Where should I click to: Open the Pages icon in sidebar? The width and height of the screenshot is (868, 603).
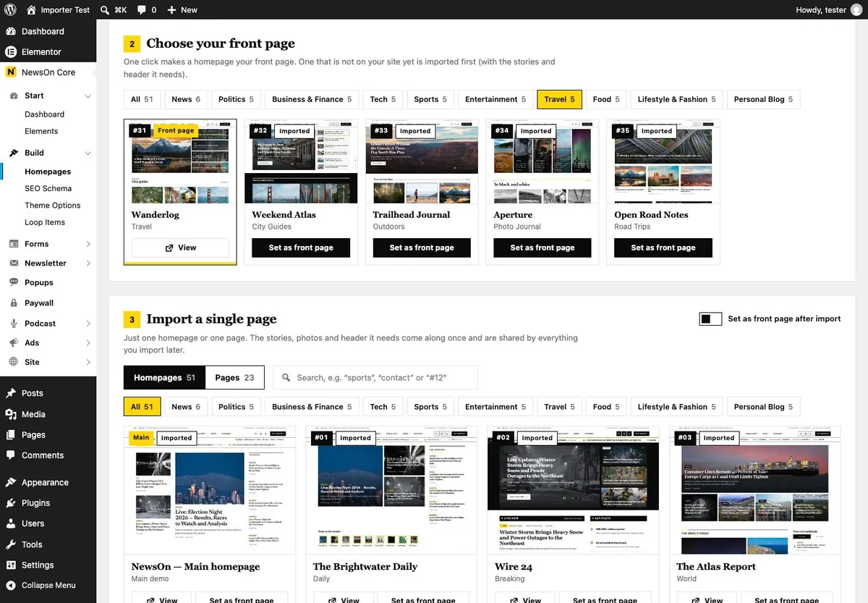(11, 435)
